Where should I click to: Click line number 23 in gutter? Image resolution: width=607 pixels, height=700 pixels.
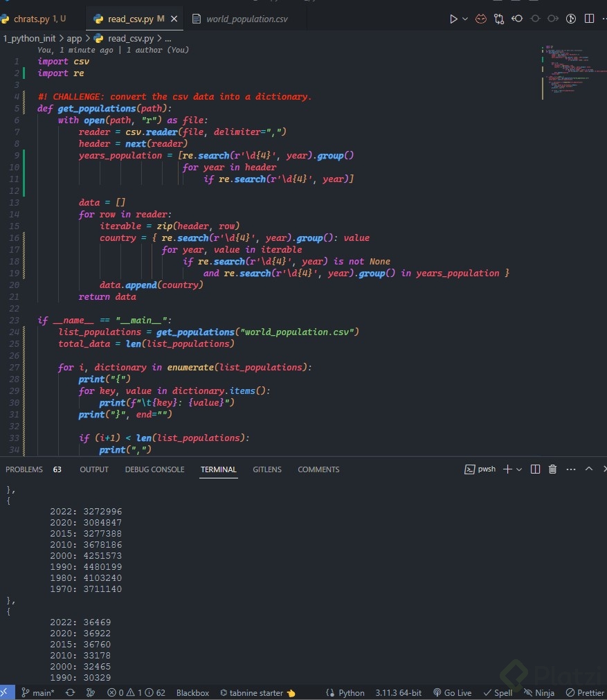[x=15, y=320]
